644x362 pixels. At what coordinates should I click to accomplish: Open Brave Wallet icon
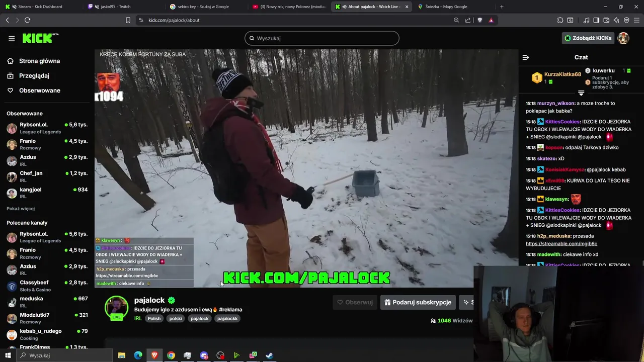pyautogui.click(x=606, y=20)
